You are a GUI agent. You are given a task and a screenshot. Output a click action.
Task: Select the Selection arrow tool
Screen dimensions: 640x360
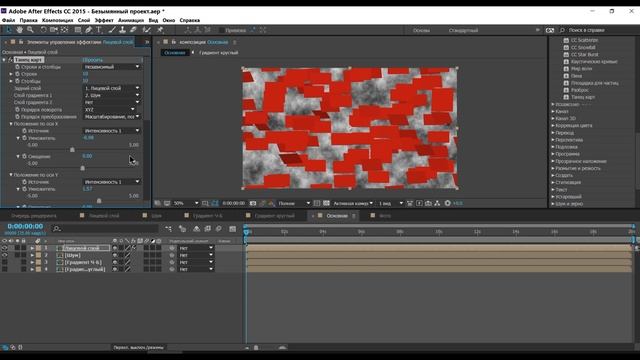[x=9, y=30]
